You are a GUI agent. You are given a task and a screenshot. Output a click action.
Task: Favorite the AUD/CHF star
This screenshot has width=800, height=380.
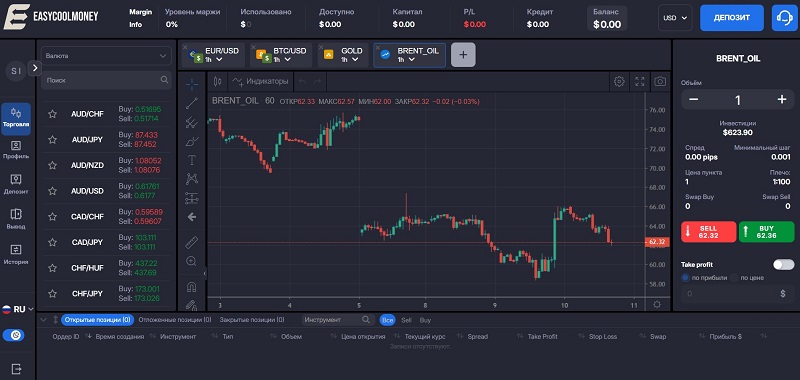coord(52,114)
